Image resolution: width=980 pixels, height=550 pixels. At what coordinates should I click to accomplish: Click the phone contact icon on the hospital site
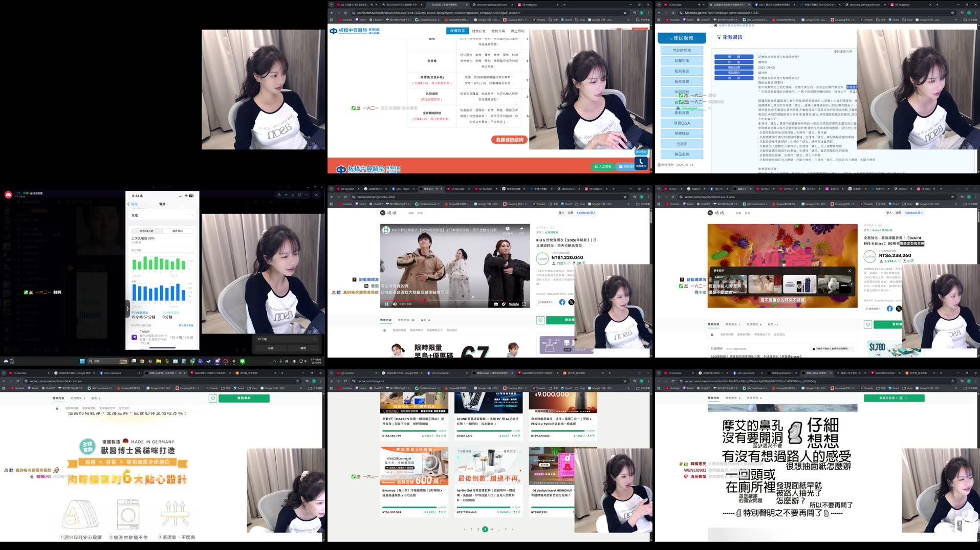coord(641,162)
